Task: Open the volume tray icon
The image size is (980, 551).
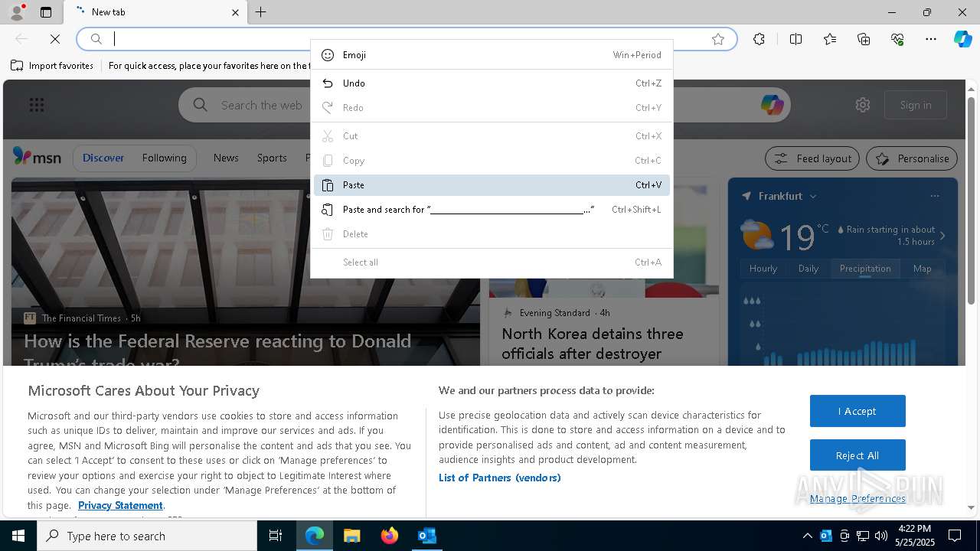Action: click(x=881, y=536)
